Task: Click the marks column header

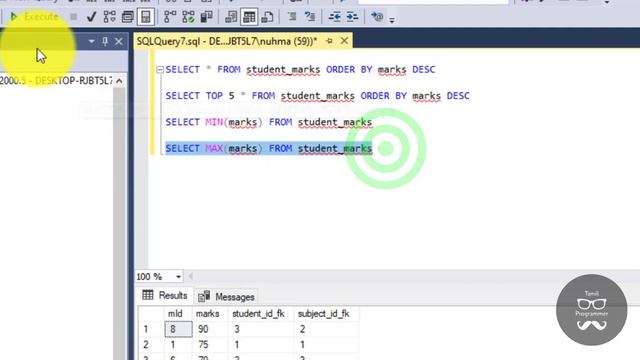Action: [x=210, y=313]
